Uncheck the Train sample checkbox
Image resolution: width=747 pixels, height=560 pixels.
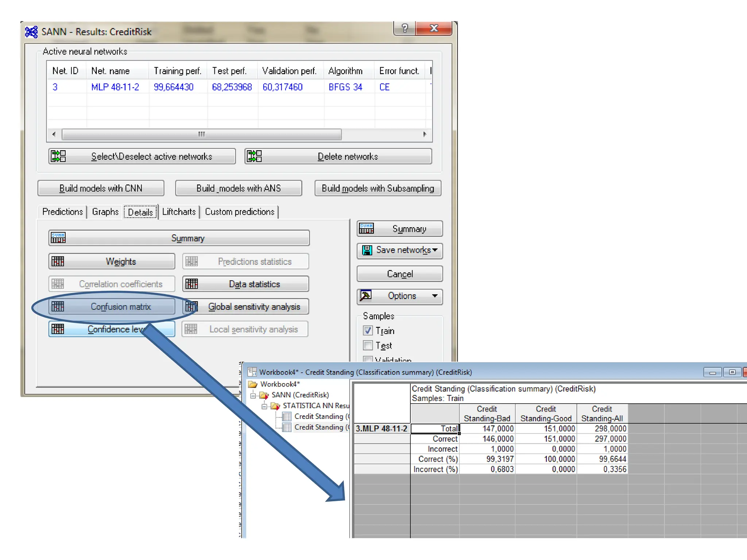[368, 331]
